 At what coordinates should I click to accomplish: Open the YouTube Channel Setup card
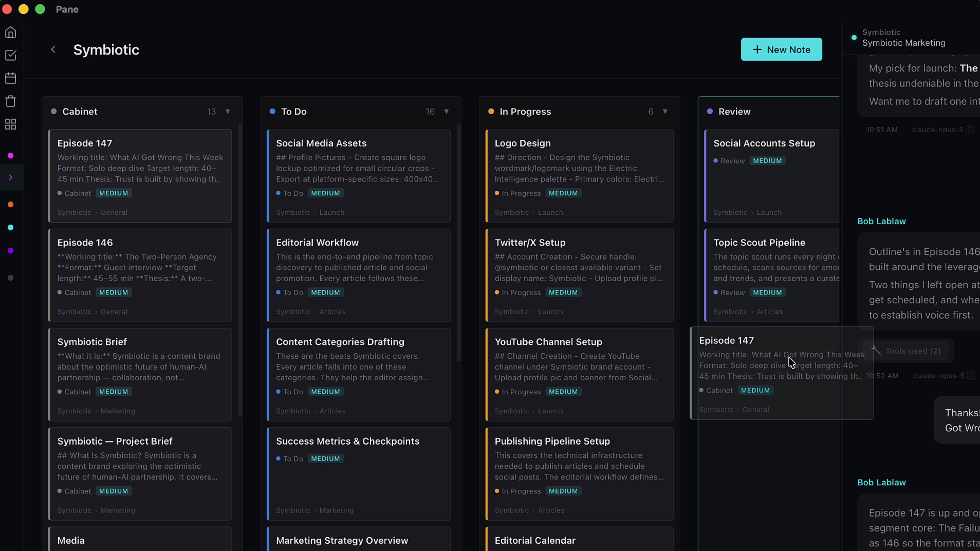click(579, 374)
